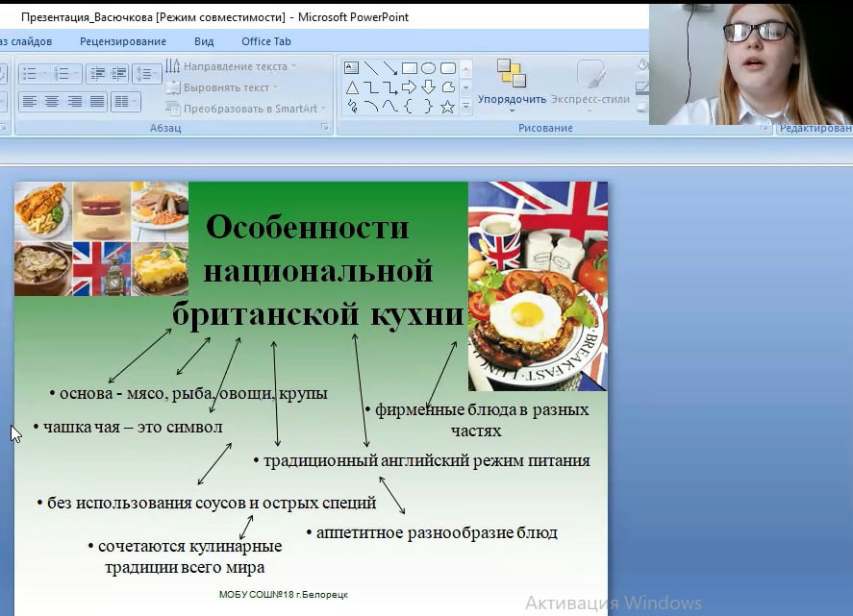Click the English breakfast image on slide
Image resolution: width=853 pixels, height=616 pixels.
537,286
